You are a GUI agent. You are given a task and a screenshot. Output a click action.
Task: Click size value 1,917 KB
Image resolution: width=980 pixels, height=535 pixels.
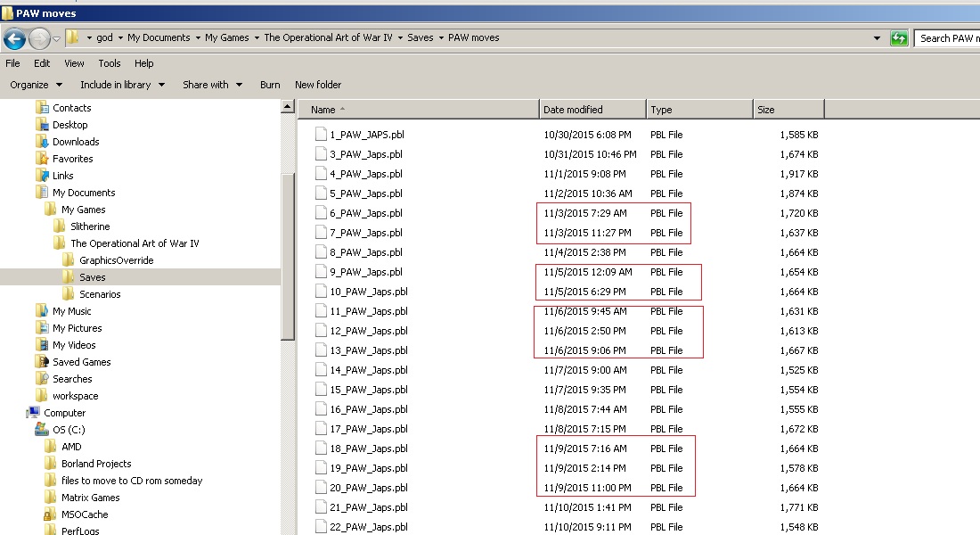(799, 174)
